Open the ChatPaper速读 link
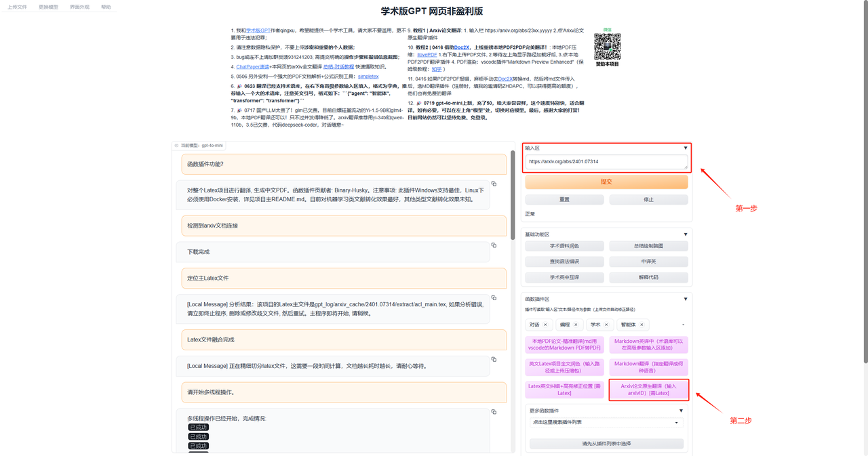 [252, 67]
